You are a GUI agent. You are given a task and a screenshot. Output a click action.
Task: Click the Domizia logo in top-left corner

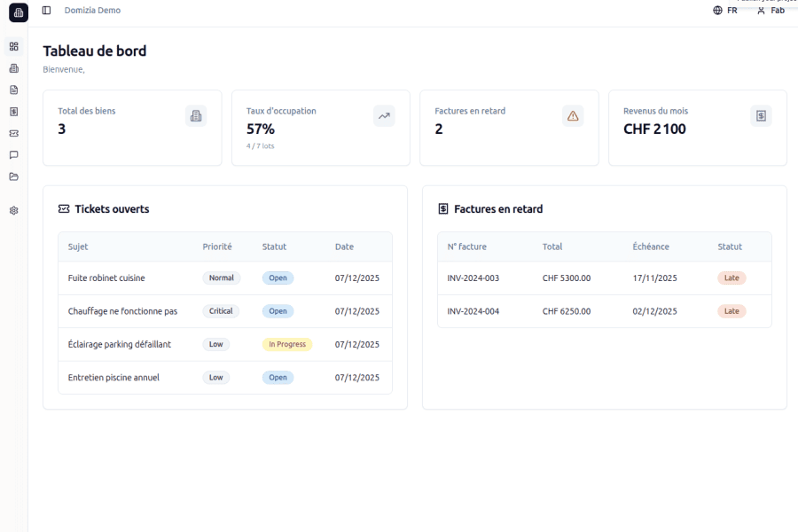[18, 12]
